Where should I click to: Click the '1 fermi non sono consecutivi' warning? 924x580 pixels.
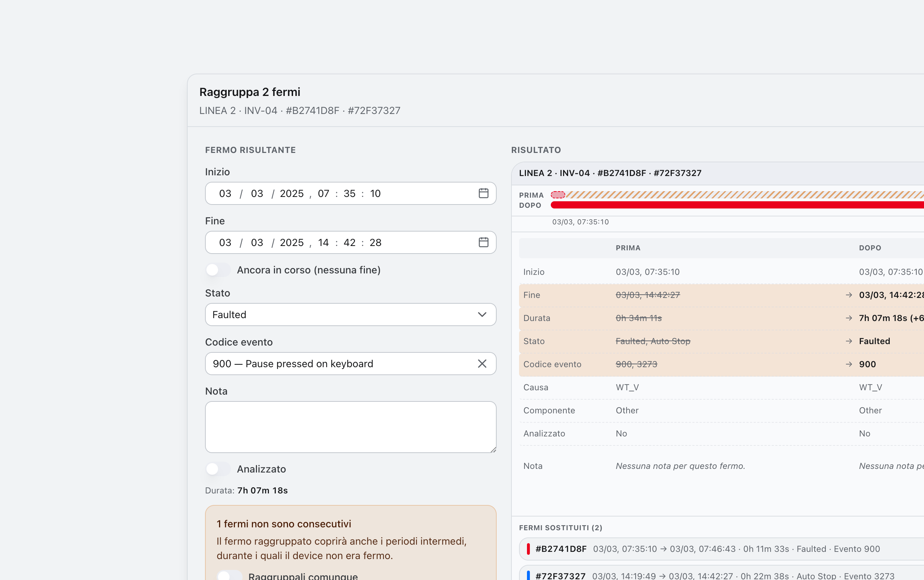click(284, 524)
